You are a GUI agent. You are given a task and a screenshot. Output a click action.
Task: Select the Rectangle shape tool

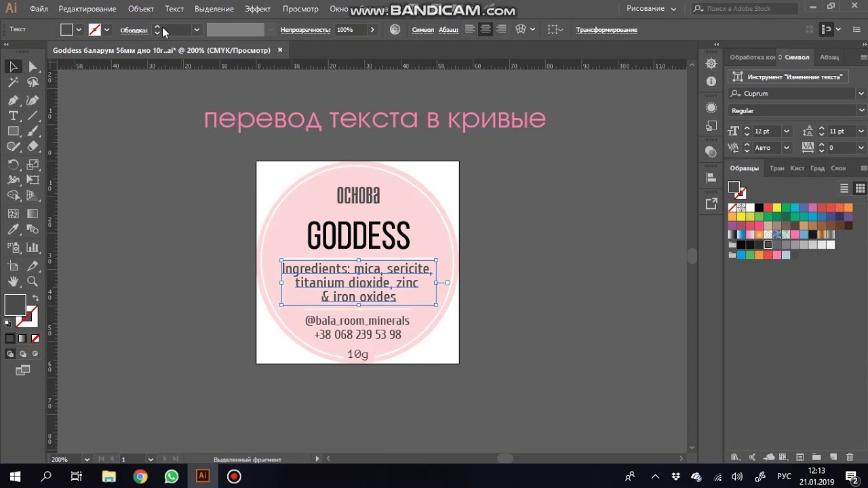point(13,132)
